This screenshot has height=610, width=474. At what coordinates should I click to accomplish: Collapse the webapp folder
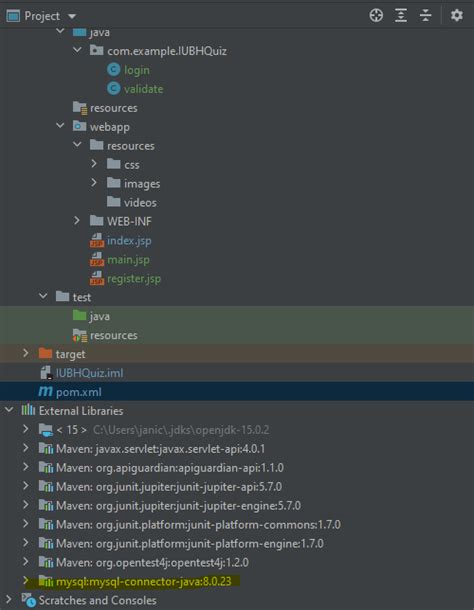coord(60,126)
